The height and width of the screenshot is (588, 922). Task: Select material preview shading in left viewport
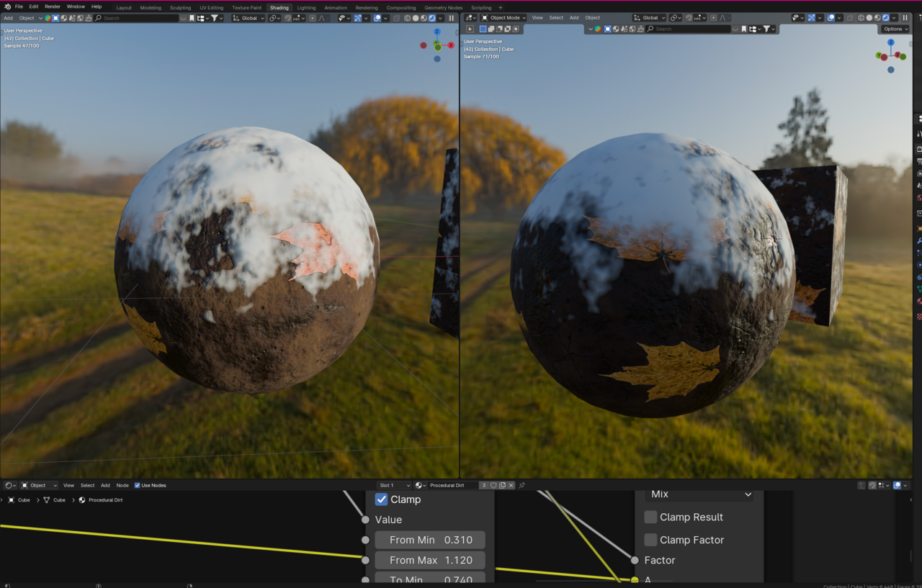pos(424,18)
